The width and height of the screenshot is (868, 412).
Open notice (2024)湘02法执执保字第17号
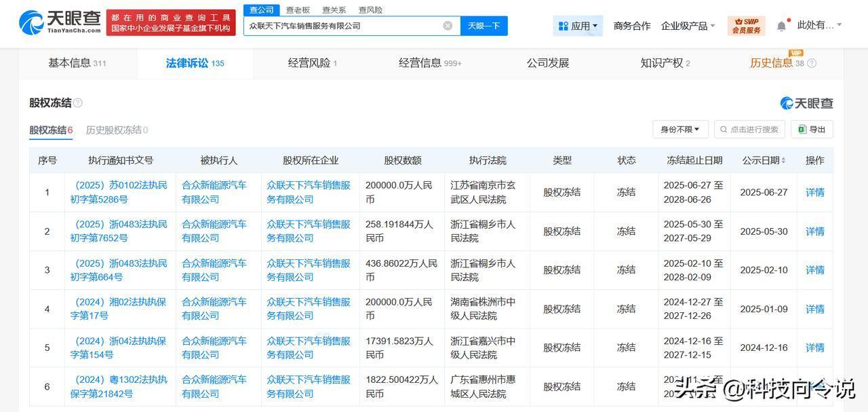pyautogui.click(x=119, y=309)
